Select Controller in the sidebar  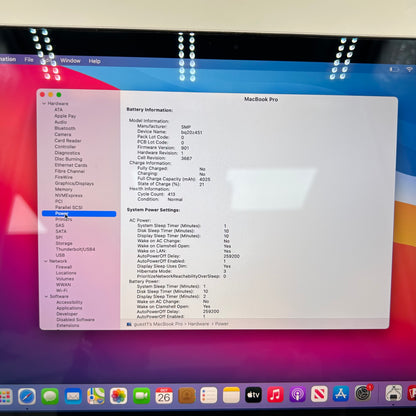[x=65, y=147]
